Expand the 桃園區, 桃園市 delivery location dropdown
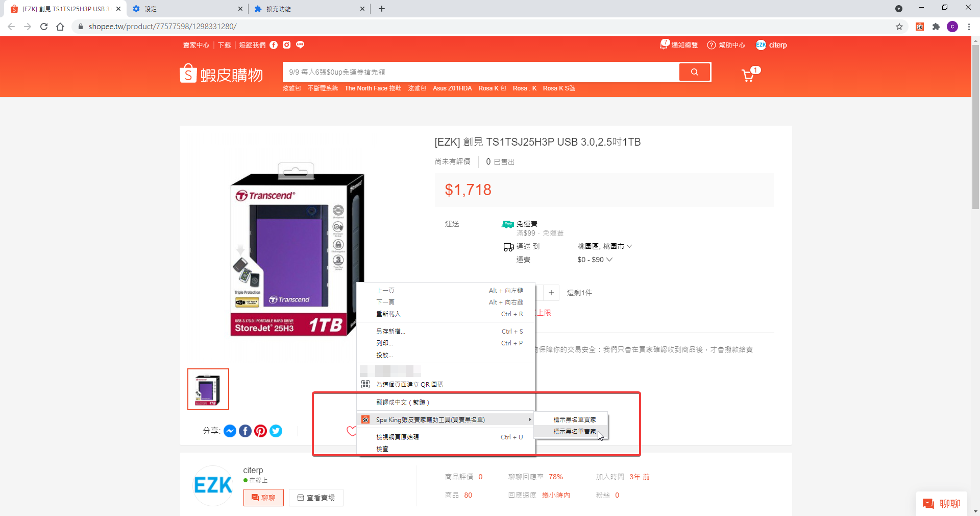This screenshot has height=516, width=980. coord(604,246)
